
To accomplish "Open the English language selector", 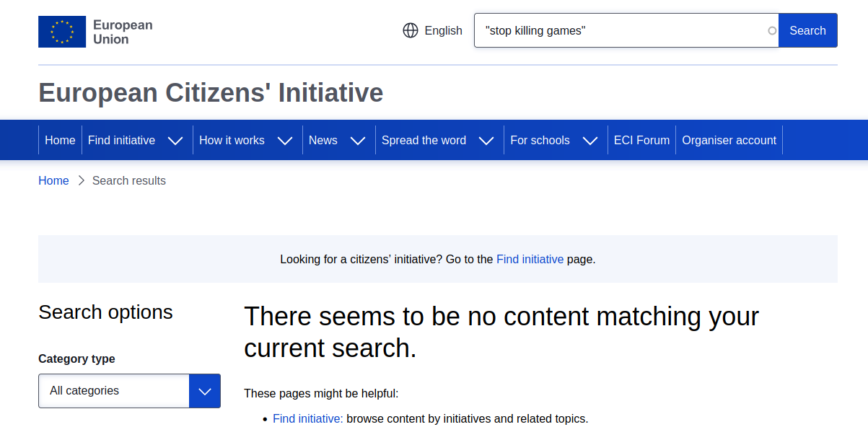I will point(432,30).
